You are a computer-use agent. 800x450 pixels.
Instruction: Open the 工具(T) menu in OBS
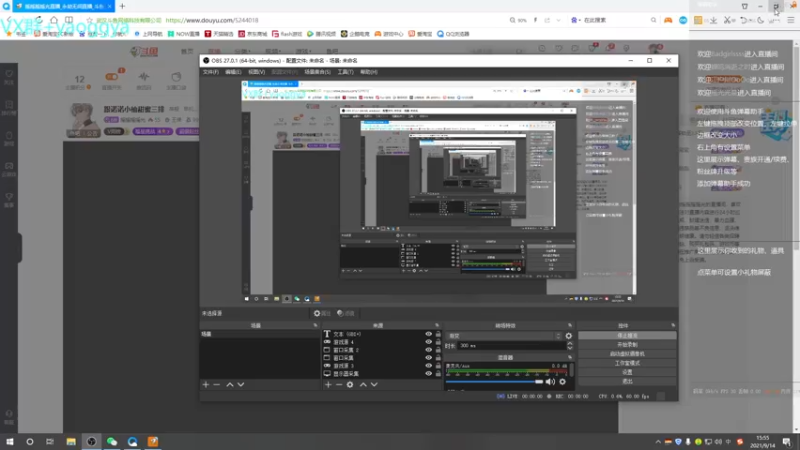click(345, 72)
